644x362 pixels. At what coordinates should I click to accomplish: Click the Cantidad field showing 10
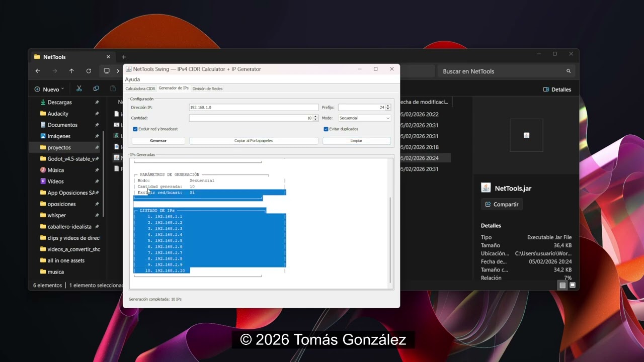(x=251, y=118)
